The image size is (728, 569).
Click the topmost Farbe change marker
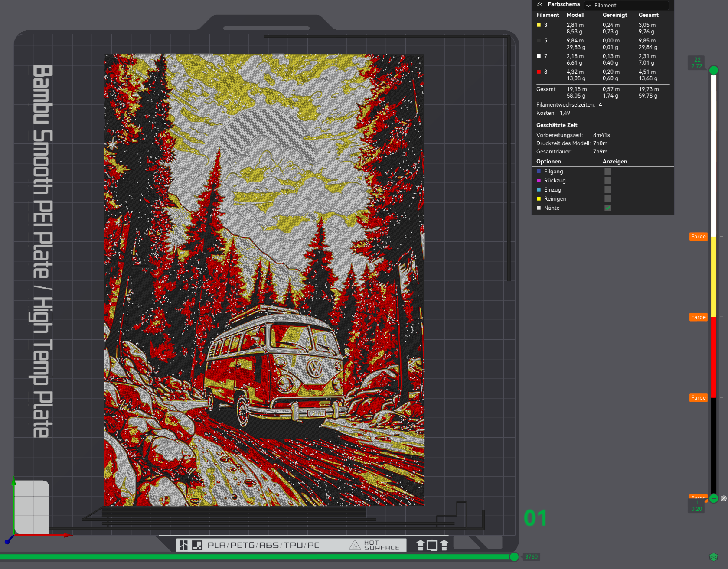coord(699,237)
